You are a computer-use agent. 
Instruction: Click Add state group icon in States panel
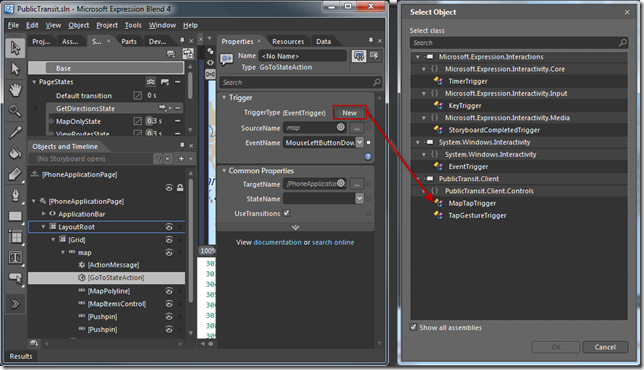170,54
